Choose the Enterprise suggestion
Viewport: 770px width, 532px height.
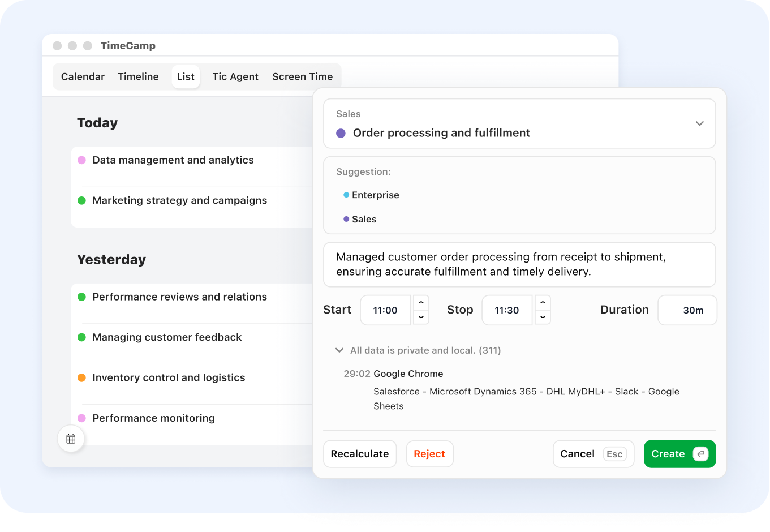point(375,195)
